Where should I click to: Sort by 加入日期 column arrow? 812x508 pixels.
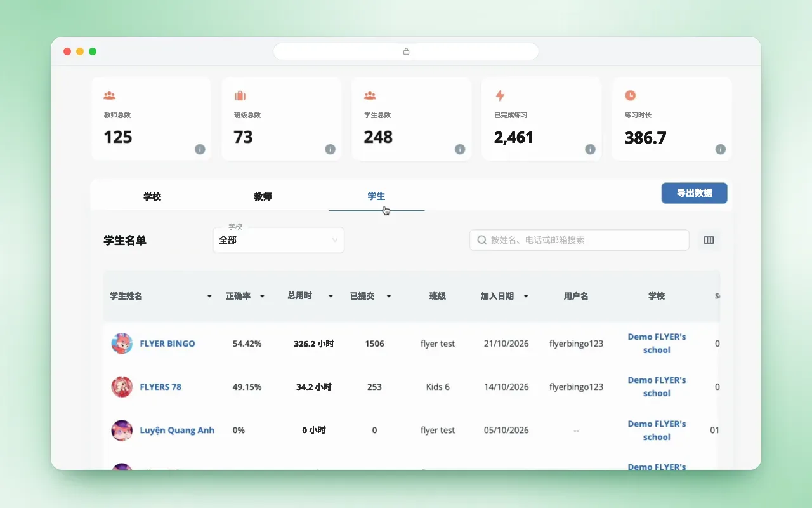point(526,297)
